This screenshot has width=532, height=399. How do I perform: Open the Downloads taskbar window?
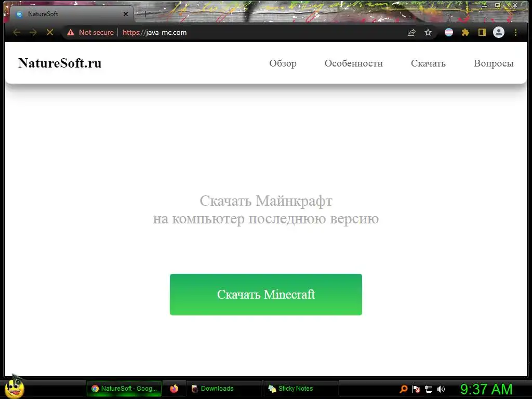224,389
